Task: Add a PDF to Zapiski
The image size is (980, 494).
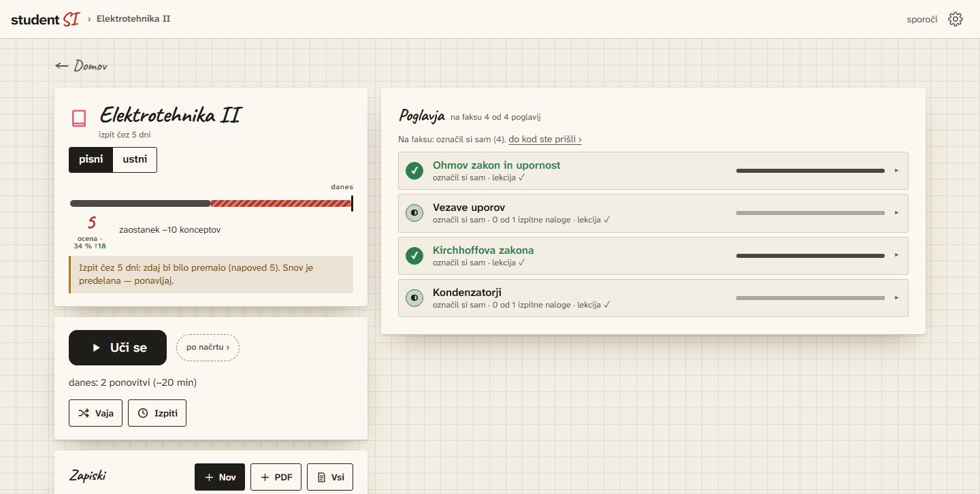Action: tap(276, 477)
